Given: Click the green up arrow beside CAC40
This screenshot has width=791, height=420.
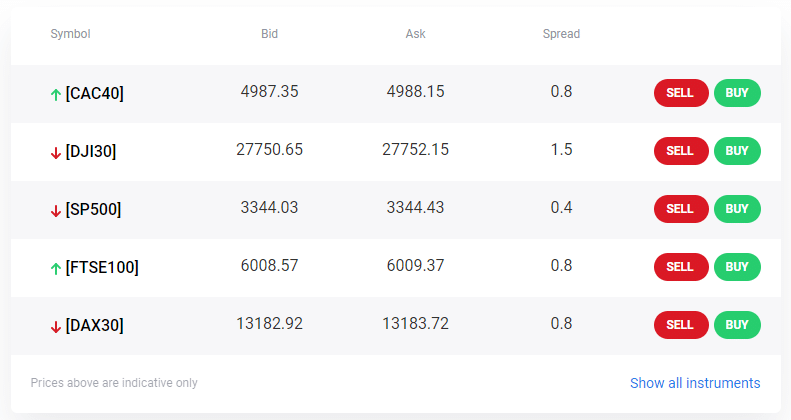Looking at the screenshot, I should click(55, 94).
